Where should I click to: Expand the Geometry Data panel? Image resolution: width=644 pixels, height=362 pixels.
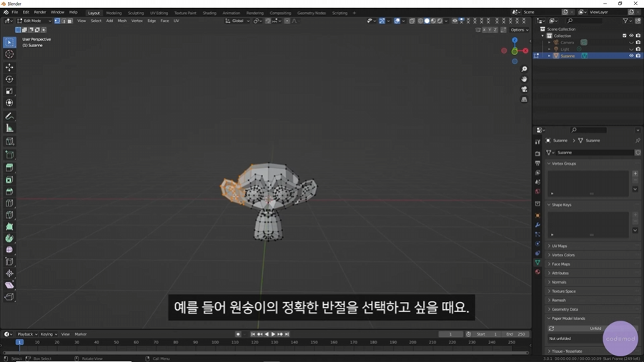click(x=593, y=309)
